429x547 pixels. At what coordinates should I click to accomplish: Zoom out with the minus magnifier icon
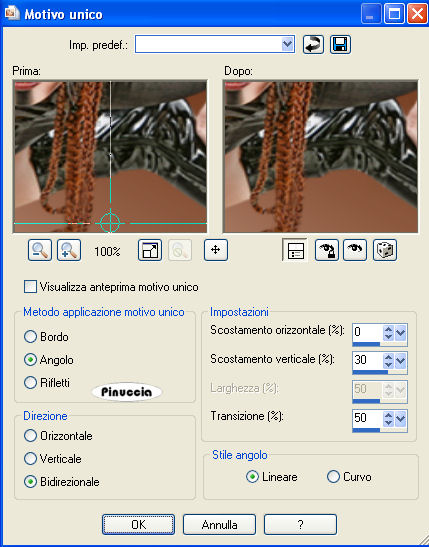pyautogui.click(x=40, y=250)
